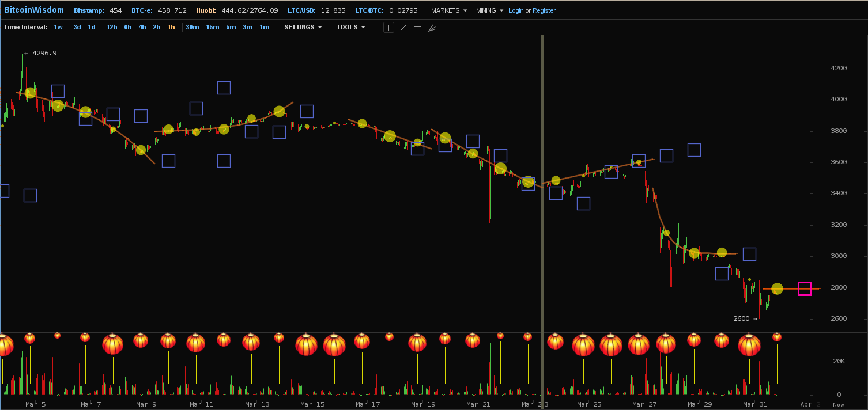The image size is (868, 410).
Task: Select the fan lines drawing tool
Action: [x=432, y=28]
